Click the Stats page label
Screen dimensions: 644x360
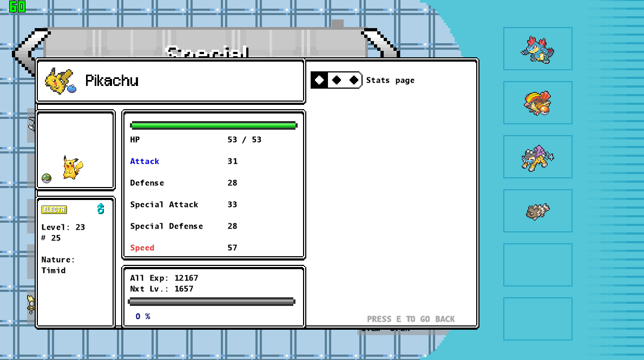(x=391, y=81)
